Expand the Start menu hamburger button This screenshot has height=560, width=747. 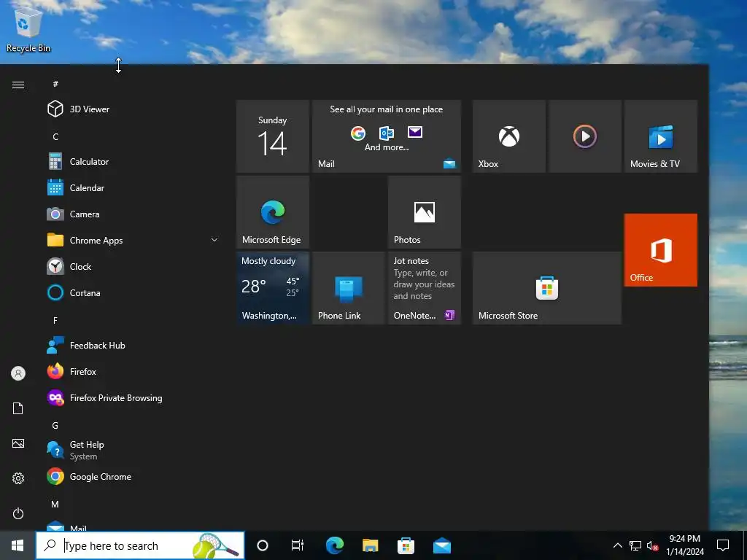click(x=18, y=85)
